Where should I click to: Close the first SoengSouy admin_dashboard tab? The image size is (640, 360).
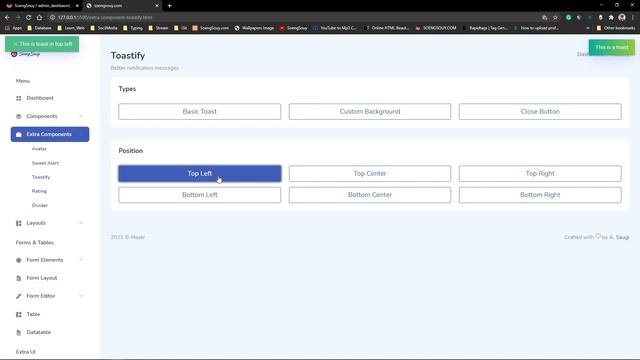[x=77, y=6]
